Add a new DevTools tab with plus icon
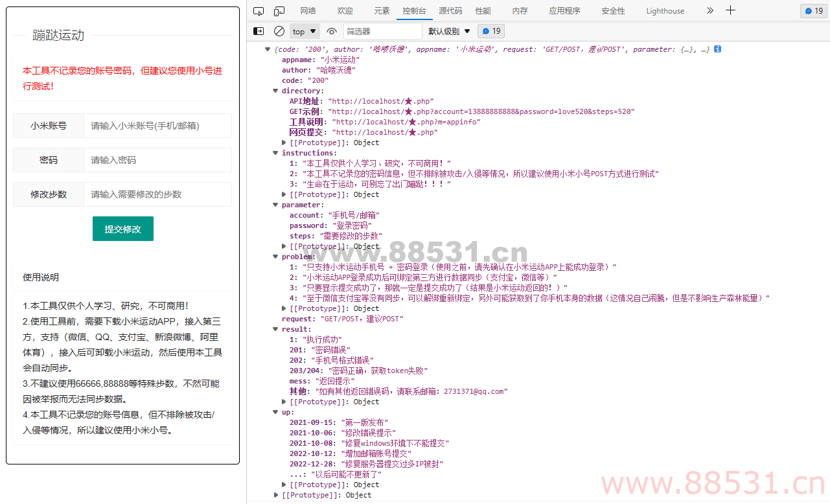 point(730,10)
